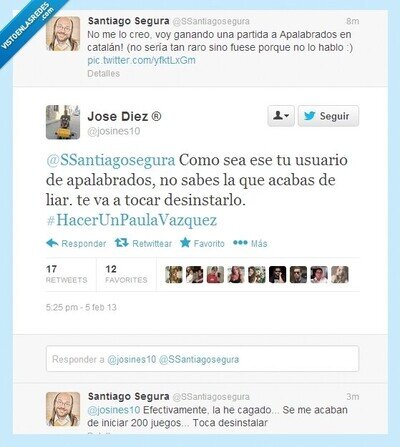
Task: Click Santiago Segura's avatar on the top tweet
Action: [63, 34]
